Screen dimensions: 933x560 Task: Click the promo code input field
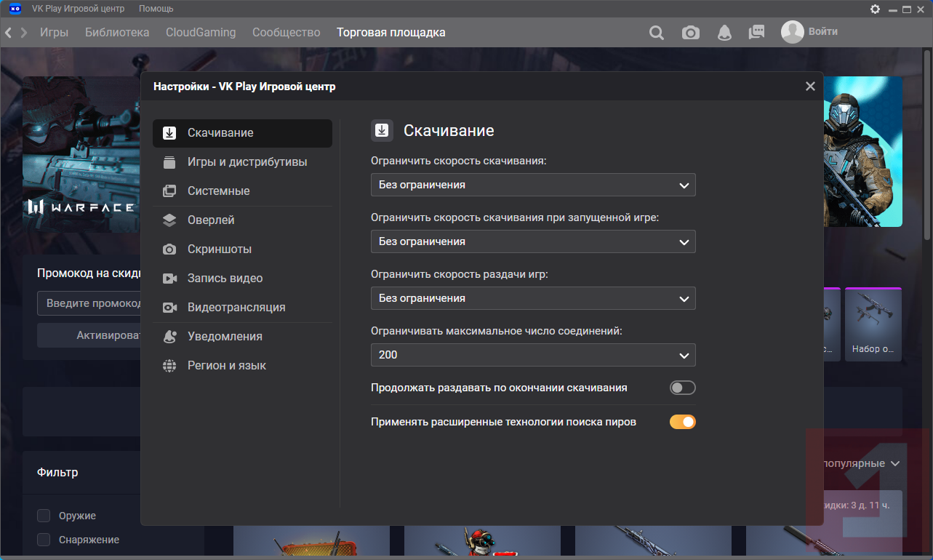[89, 303]
